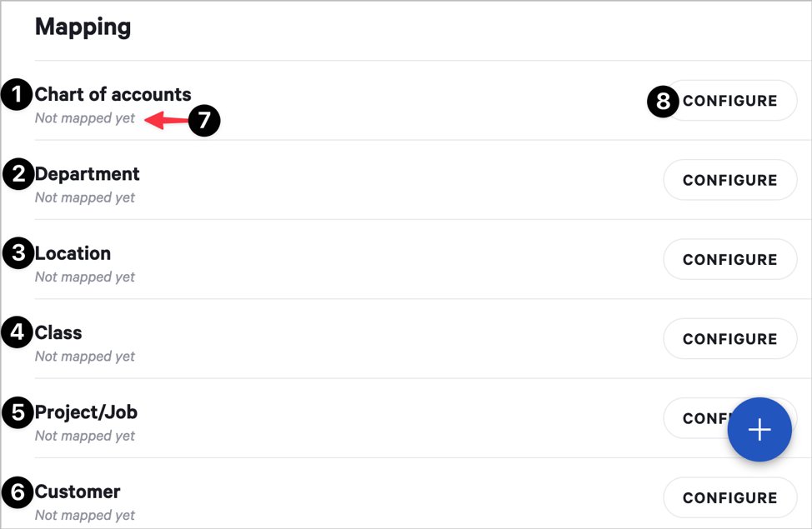The image size is (812, 529).
Task: Click numbered marker 7 next to red arrow
Action: pos(204,121)
